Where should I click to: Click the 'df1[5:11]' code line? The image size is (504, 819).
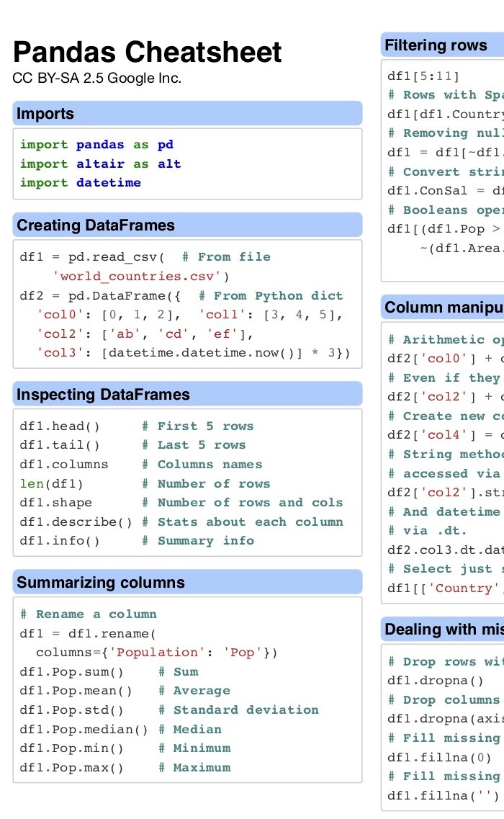(x=423, y=76)
